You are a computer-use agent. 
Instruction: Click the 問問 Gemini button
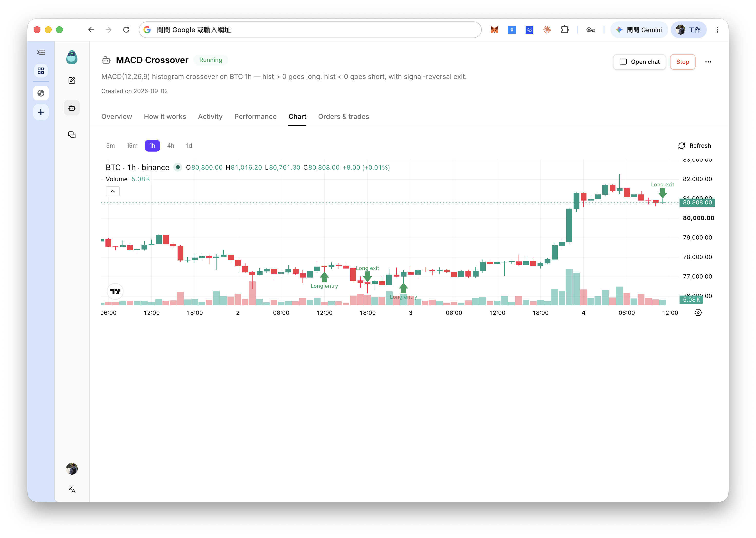pyautogui.click(x=639, y=30)
